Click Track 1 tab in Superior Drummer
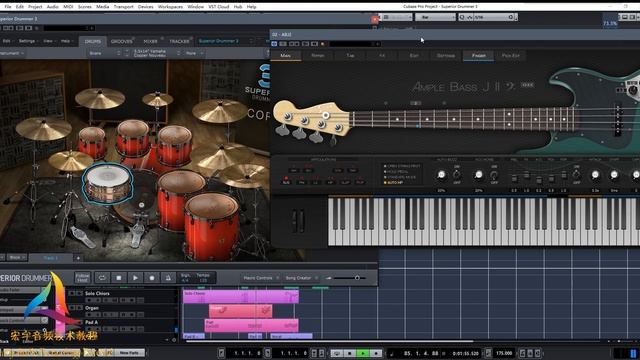Image resolution: width=640 pixels, height=360 pixels. (51, 258)
